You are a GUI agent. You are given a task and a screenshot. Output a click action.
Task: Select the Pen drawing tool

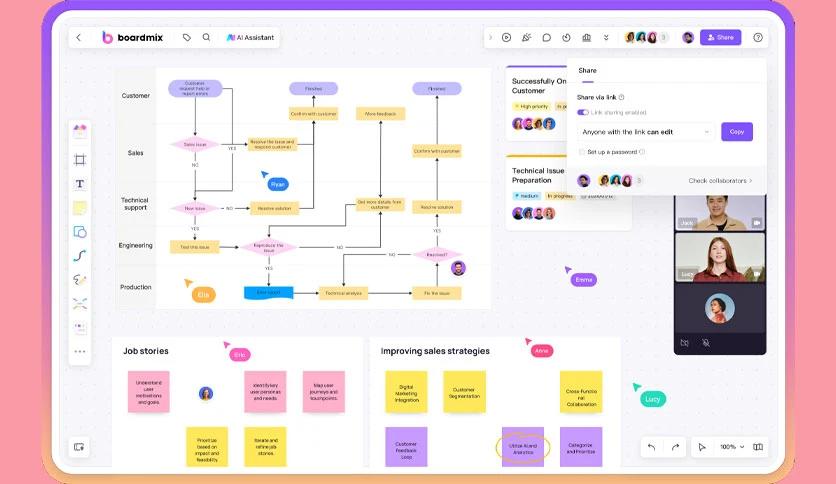pyautogui.click(x=80, y=280)
